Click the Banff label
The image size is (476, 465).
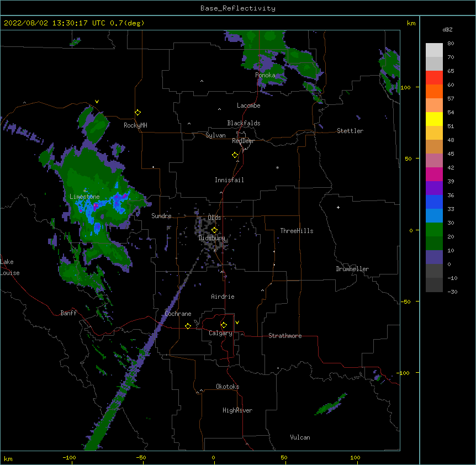[68, 313]
